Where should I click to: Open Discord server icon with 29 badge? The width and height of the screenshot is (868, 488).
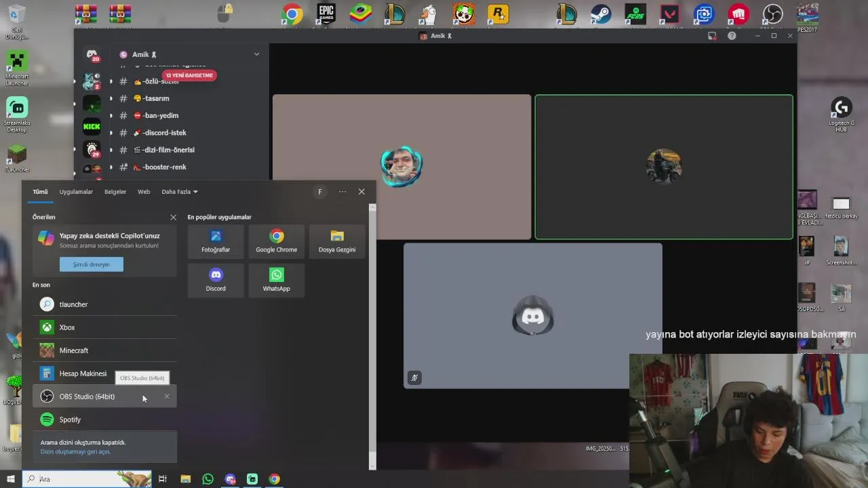92,148
